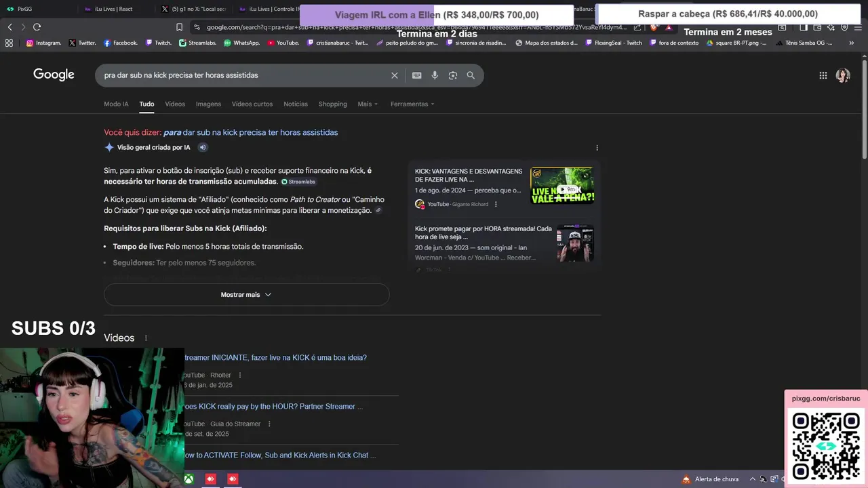Open the Streamlabs source chip
Screen dimensions: 868x488
point(298,182)
